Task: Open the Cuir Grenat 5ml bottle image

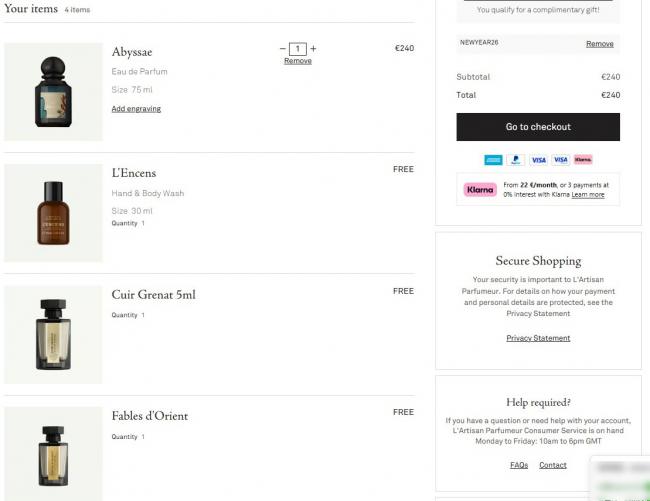Action: click(x=54, y=335)
